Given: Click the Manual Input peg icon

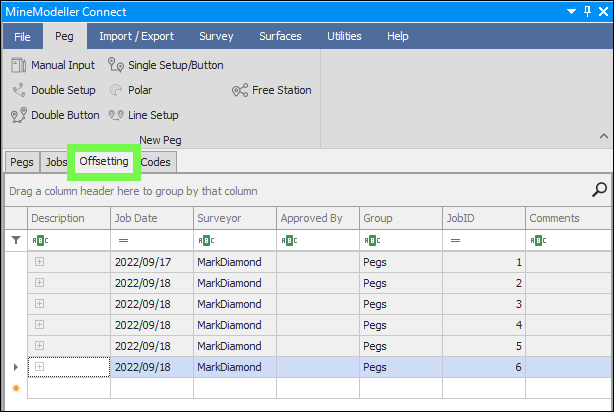Looking at the screenshot, I should pyautogui.click(x=19, y=65).
